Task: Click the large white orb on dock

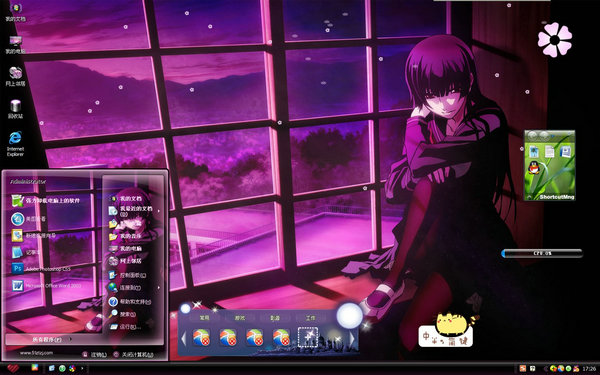Action: pos(349,316)
